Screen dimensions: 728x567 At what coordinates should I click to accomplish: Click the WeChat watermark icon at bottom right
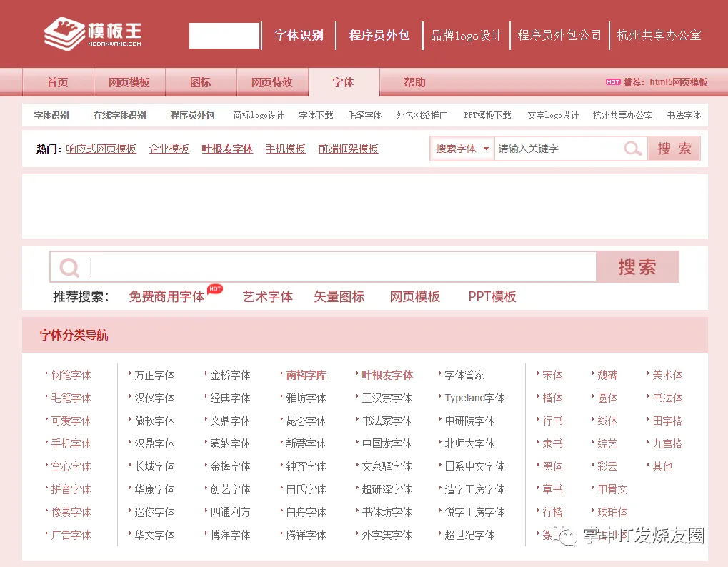pyautogui.click(x=564, y=535)
